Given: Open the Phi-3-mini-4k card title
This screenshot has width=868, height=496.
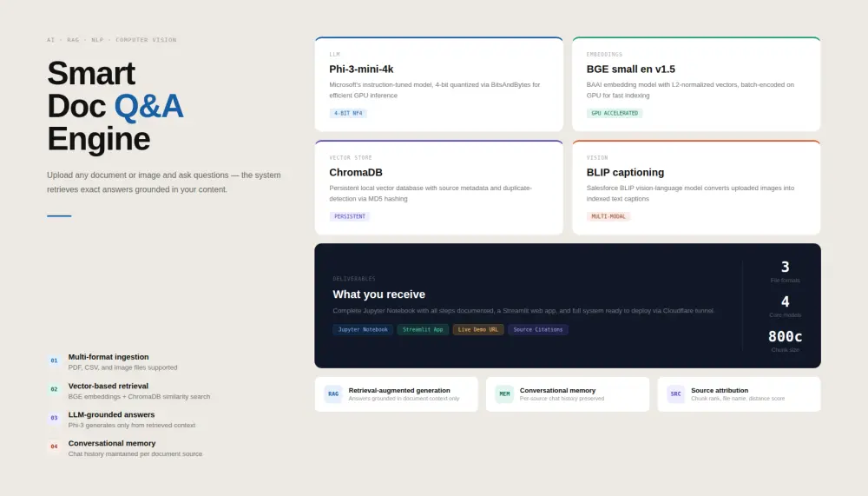Looking at the screenshot, I should coord(361,69).
